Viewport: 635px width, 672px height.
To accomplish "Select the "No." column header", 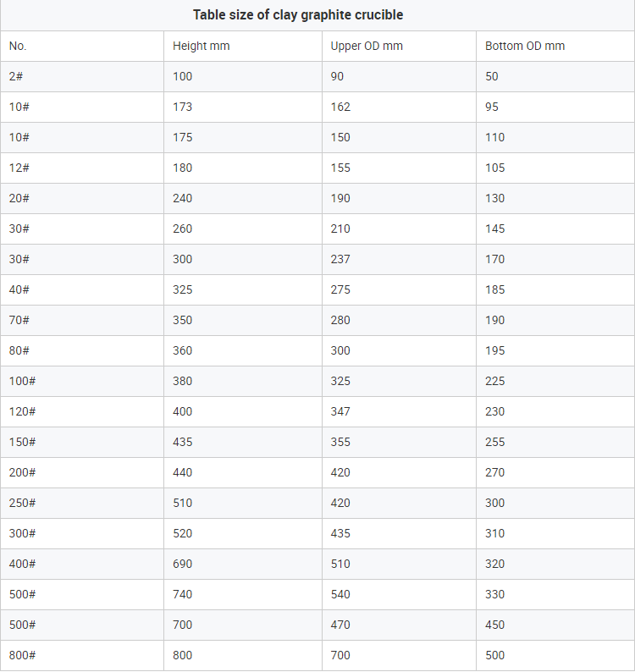I will pos(18,46).
